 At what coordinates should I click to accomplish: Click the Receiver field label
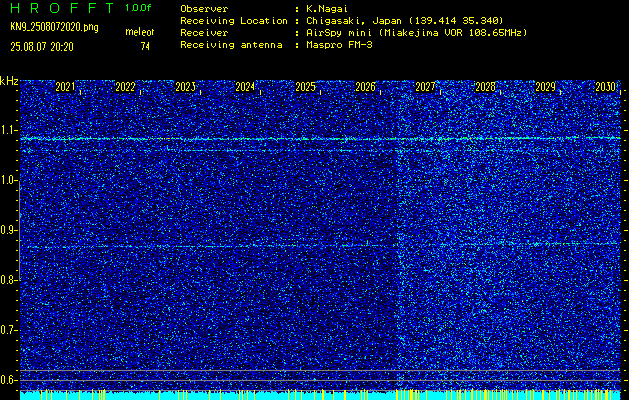(204, 32)
